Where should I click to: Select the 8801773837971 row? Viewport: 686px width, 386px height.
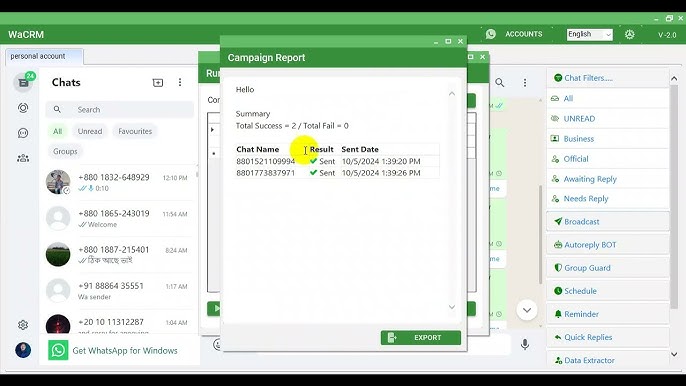(337, 173)
